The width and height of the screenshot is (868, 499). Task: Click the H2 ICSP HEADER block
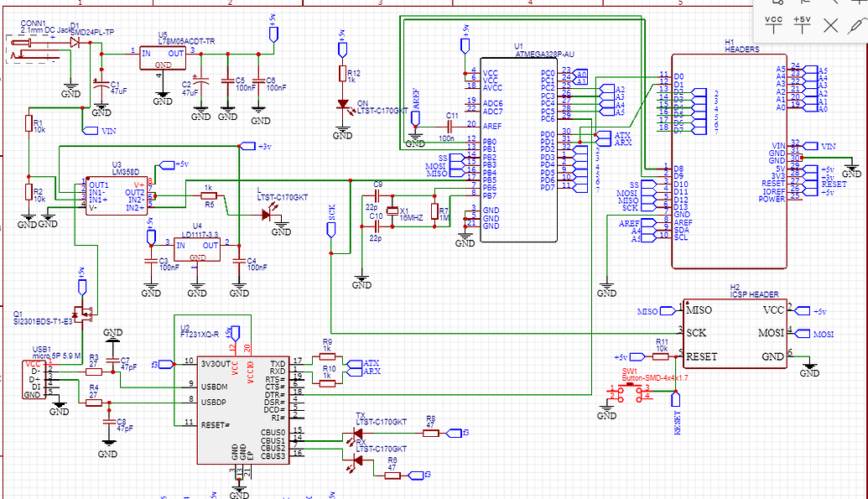click(x=734, y=331)
